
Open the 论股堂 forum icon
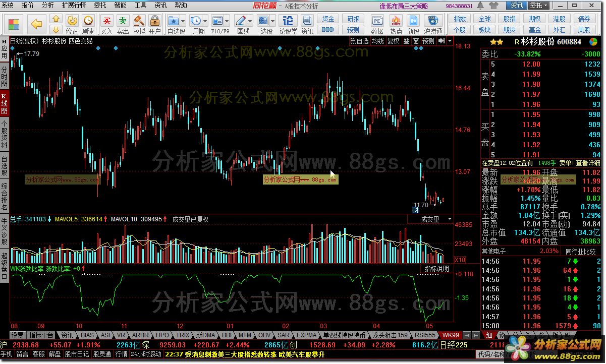point(288,20)
